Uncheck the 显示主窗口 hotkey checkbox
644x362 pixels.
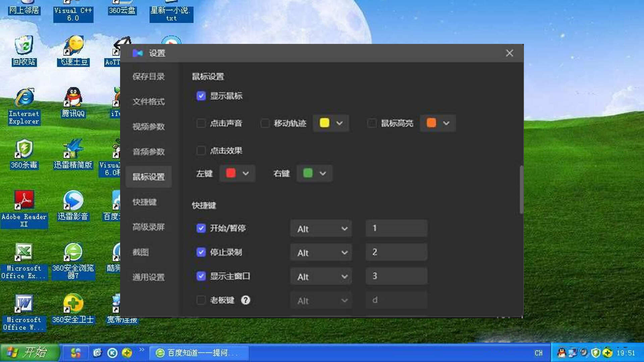(201, 276)
